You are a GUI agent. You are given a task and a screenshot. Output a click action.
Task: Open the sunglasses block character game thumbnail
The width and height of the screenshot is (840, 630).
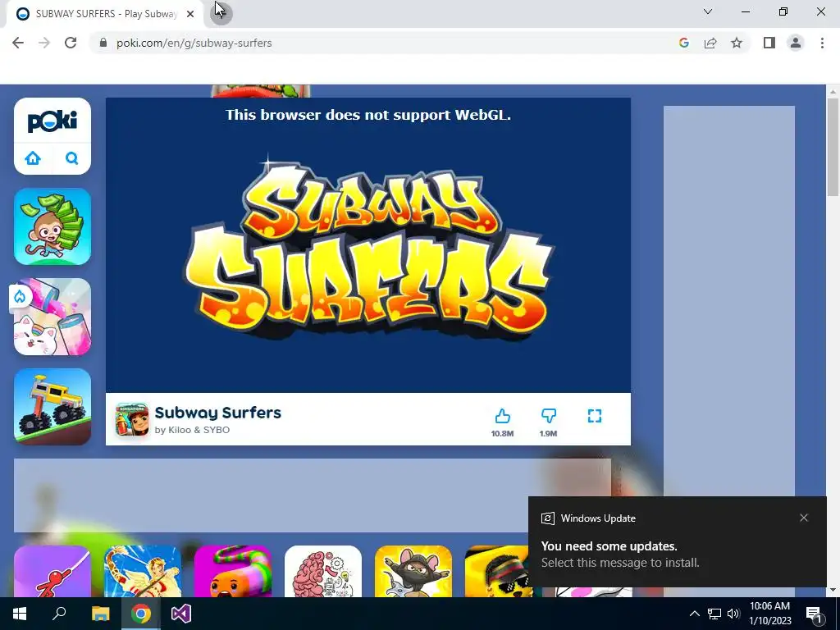496,571
